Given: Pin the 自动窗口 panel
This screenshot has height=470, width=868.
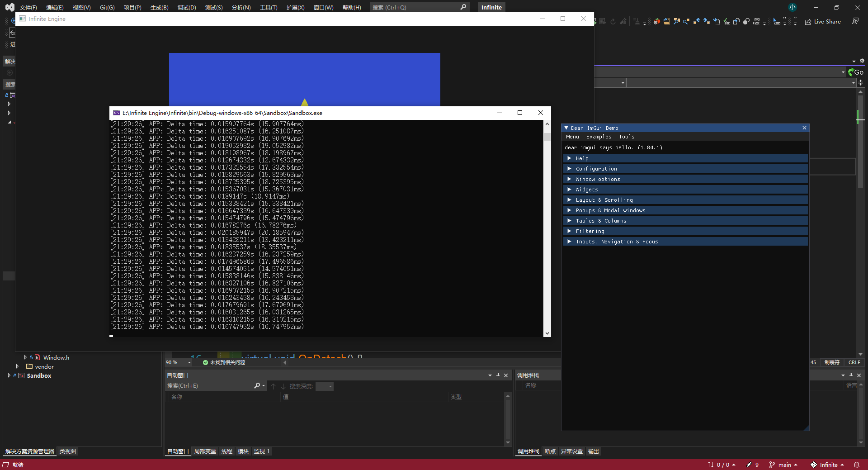Looking at the screenshot, I should coord(498,375).
